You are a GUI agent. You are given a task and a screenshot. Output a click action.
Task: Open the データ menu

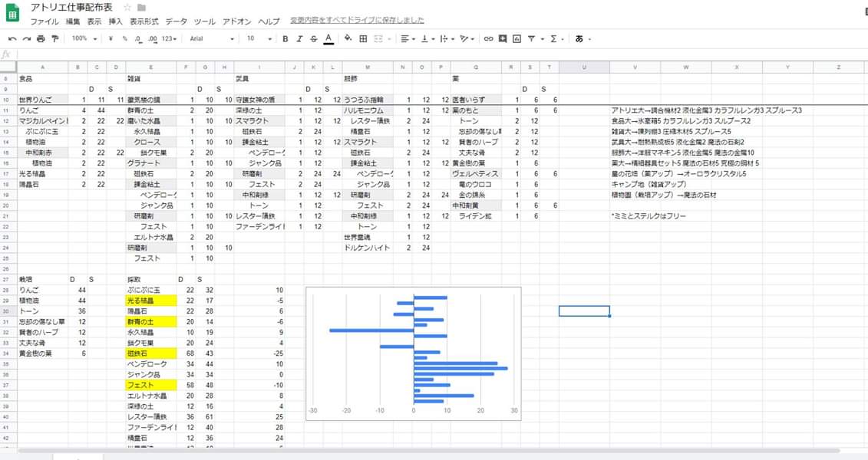point(176,21)
